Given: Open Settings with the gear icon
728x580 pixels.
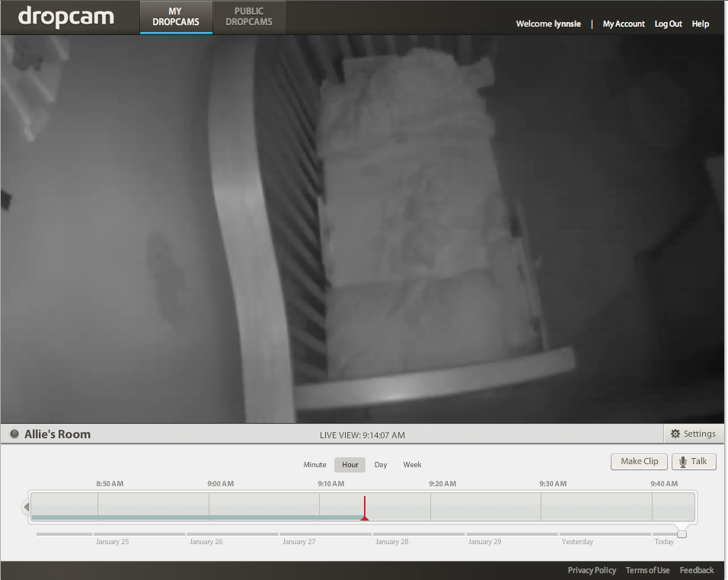Looking at the screenshot, I should (x=692, y=434).
